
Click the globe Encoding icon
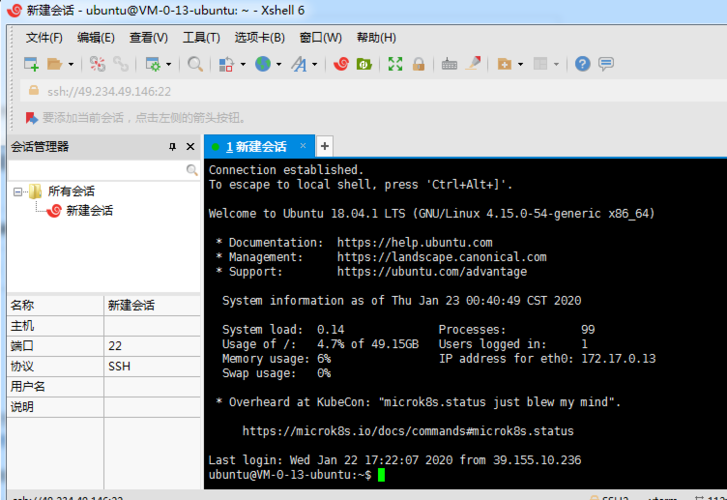coord(263,64)
